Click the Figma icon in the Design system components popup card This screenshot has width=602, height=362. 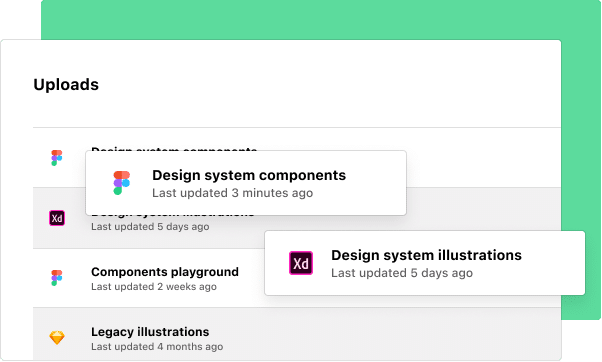tap(122, 183)
